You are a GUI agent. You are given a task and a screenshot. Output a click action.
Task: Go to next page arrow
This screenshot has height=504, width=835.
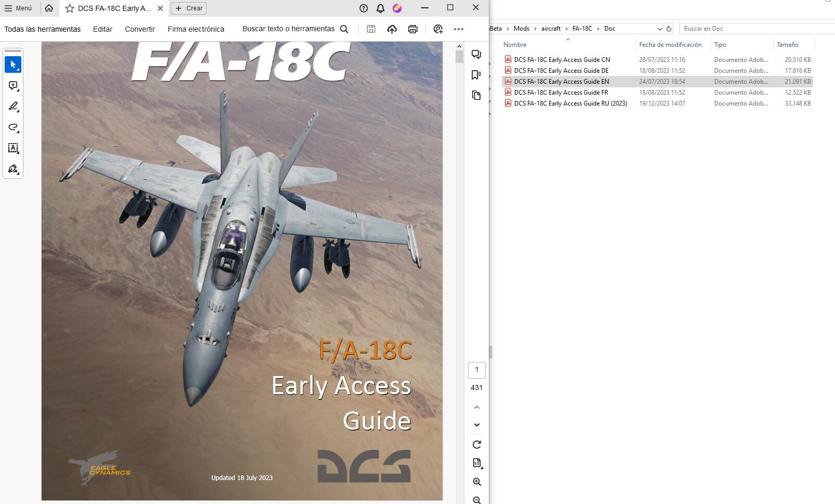(477, 425)
